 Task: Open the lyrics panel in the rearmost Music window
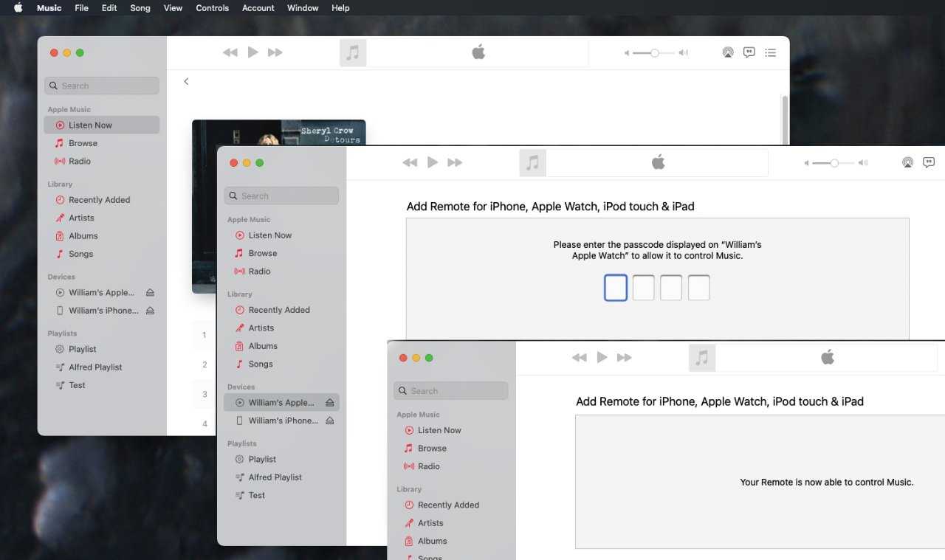tap(749, 52)
